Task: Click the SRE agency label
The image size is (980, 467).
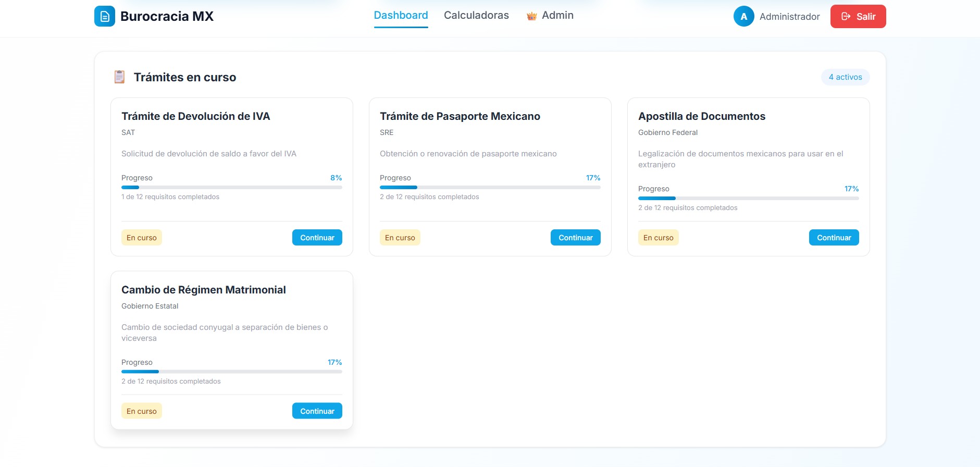Action: pos(387,132)
